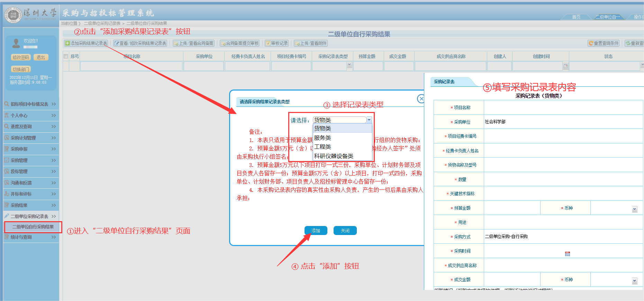Click the 添加采购结果记录表 toolbar button
The image size is (644, 301).
point(86,43)
